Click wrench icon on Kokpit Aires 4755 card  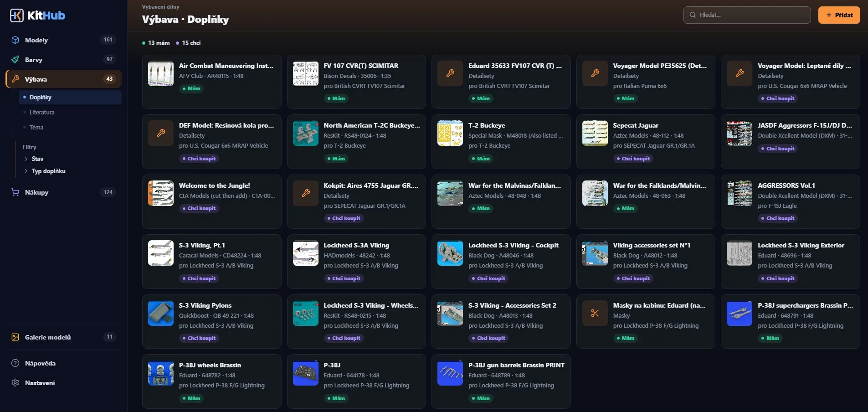point(306,193)
